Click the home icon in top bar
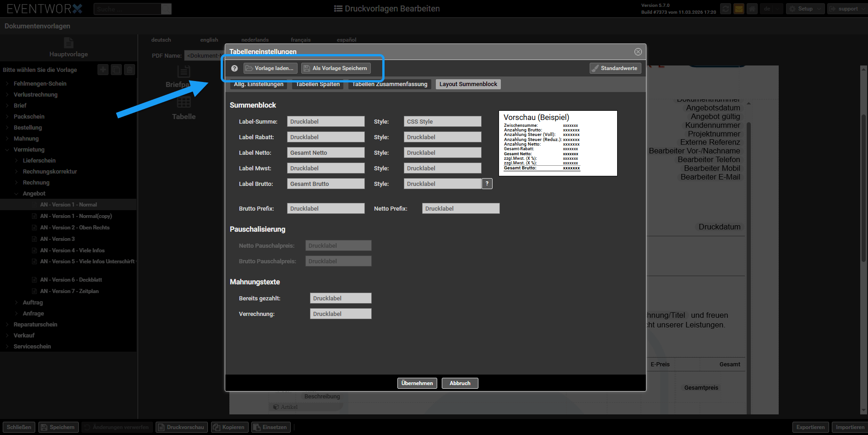 (x=752, y=9)
